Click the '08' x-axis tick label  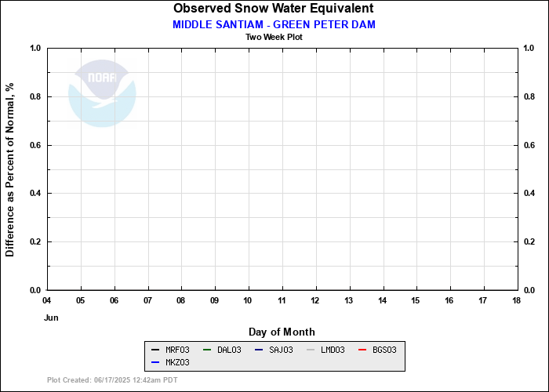180,300
